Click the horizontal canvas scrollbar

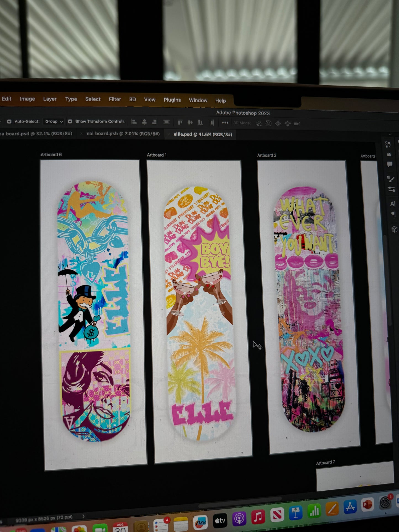tap(240, 502)
